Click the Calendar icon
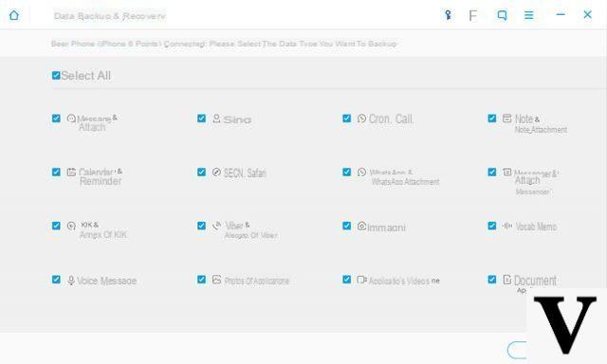Screen dimensions: 607x364 [x=71, y=173]
